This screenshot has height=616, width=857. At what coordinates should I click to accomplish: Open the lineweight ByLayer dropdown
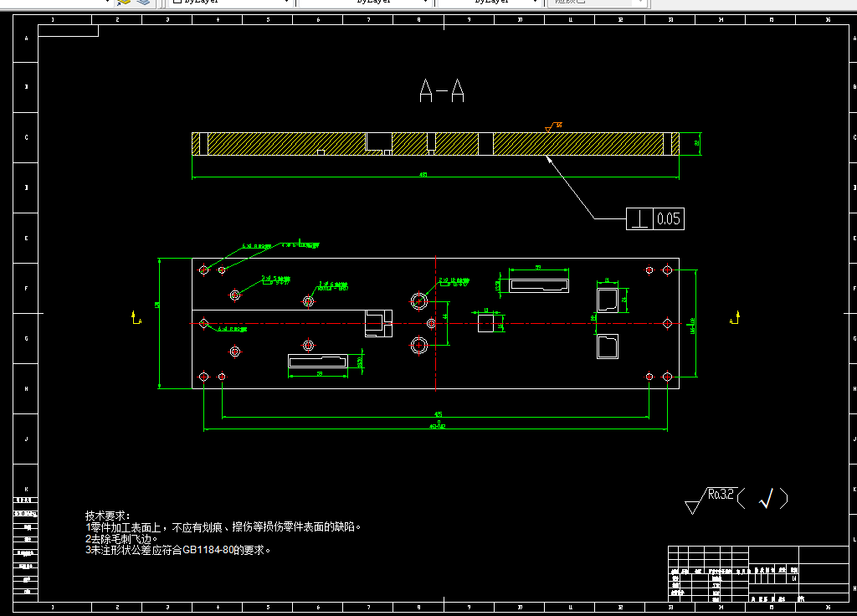490,2
